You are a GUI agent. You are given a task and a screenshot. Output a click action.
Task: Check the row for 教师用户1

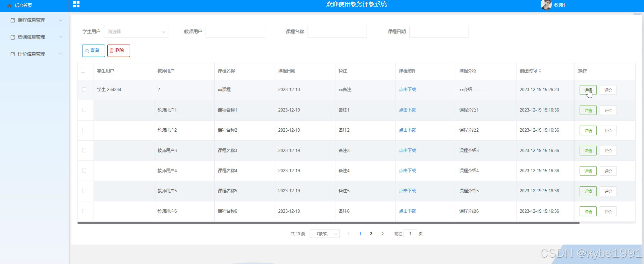[84, 110]
